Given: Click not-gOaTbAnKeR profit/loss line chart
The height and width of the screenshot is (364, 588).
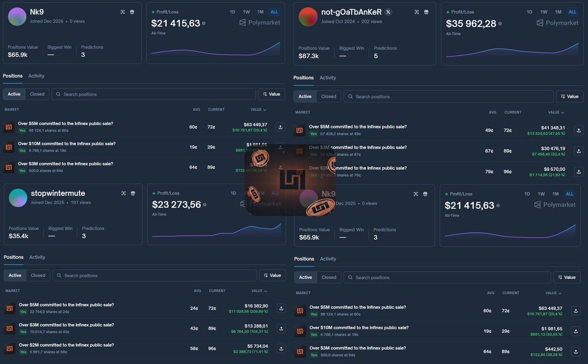Looking at the screenshot, I should click(512, 49).
